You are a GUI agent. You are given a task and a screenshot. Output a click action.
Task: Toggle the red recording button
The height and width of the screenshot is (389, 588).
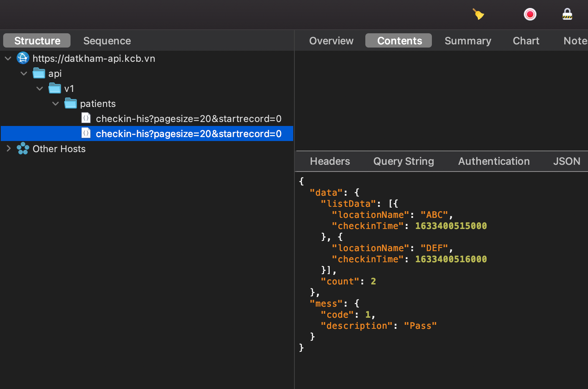(530, 15)
